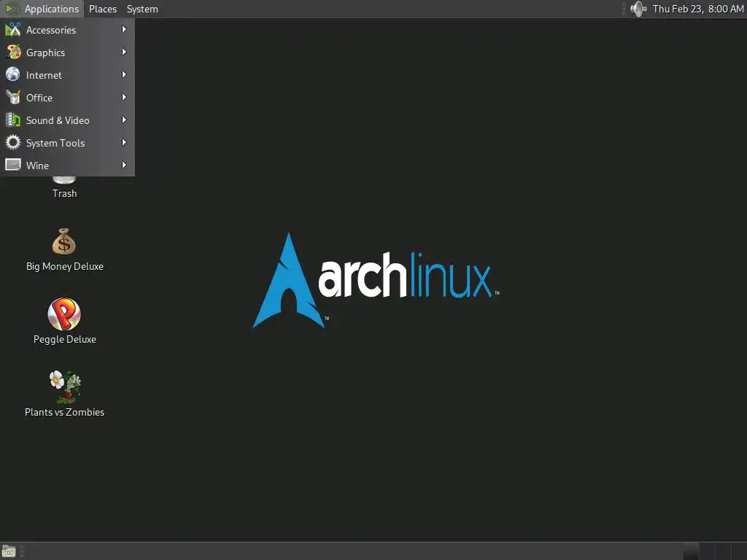Select the Internet menu label
This screenshot has width=747, height=560.
tap(44, 75)
